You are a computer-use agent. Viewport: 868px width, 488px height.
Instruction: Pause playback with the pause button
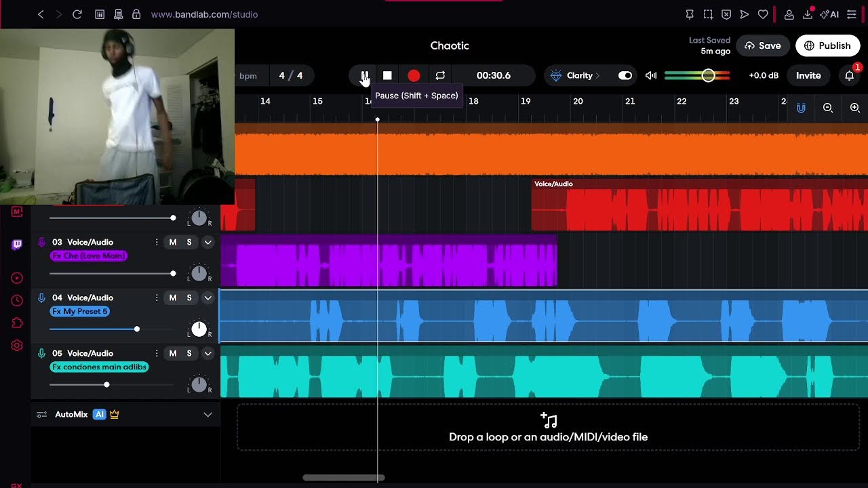click(x=364, y=75)
